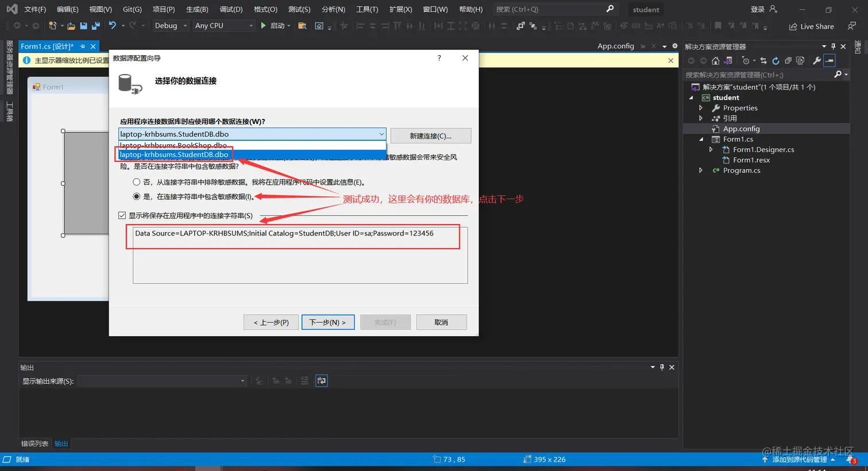This screenshot has width=868, height=471.
Task: Click the notifications bell in the status bar
Action: click(x=851, y=460)
